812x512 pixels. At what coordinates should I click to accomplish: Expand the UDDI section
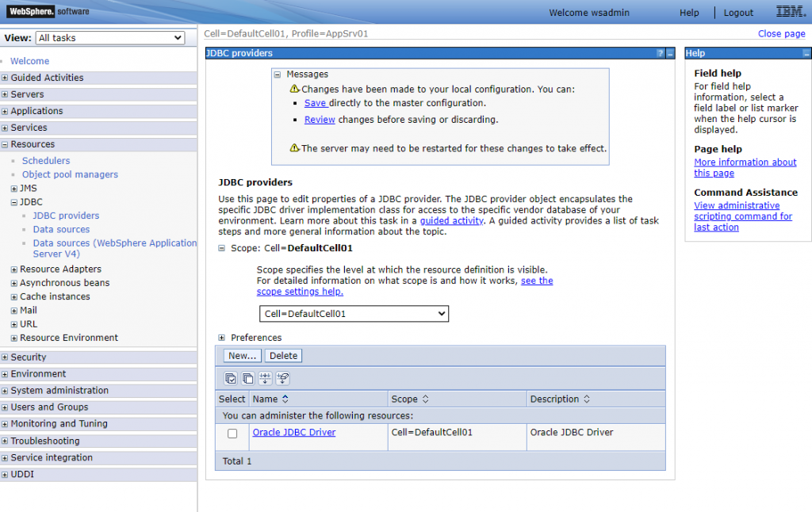click(x=5, y=474)
